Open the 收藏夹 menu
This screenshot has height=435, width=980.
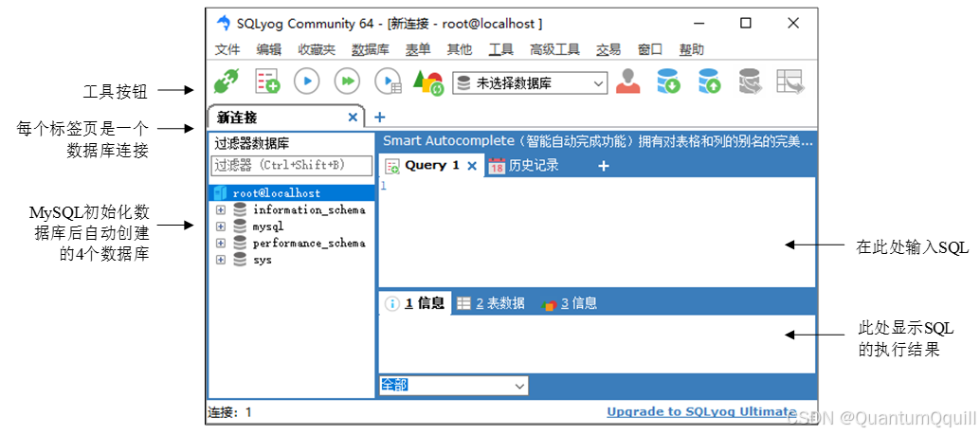pos(317,50)
